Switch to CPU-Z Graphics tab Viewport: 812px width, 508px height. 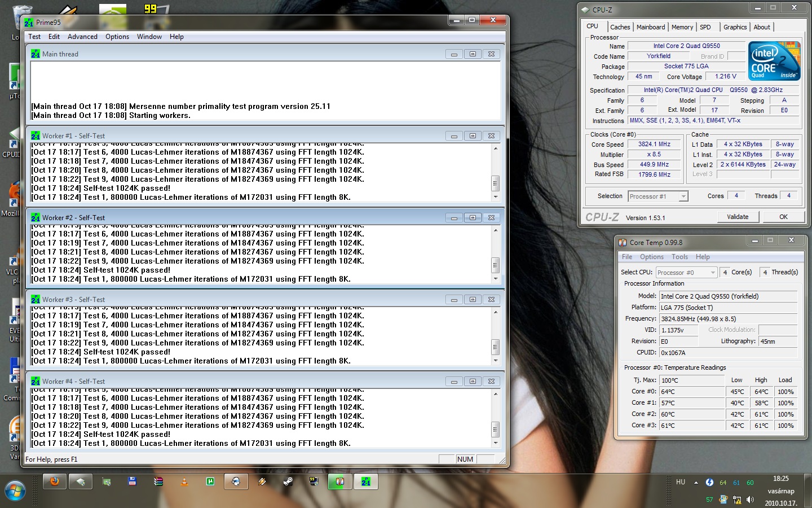[x=735, y=27]
